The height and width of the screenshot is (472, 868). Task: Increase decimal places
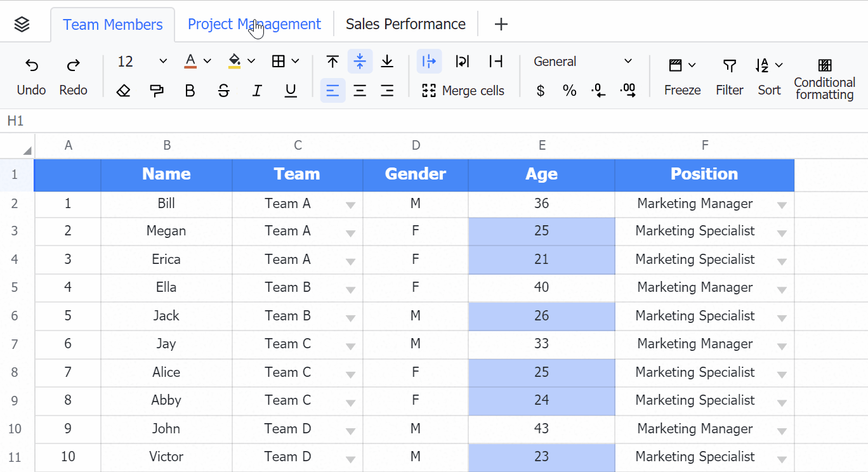[628, 91]
